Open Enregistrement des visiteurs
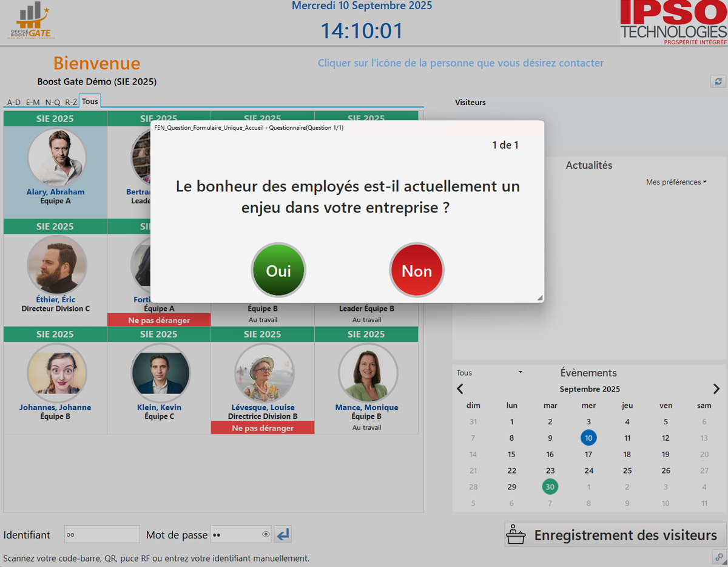This screenshot has height=567, width=728. (615, 535)
